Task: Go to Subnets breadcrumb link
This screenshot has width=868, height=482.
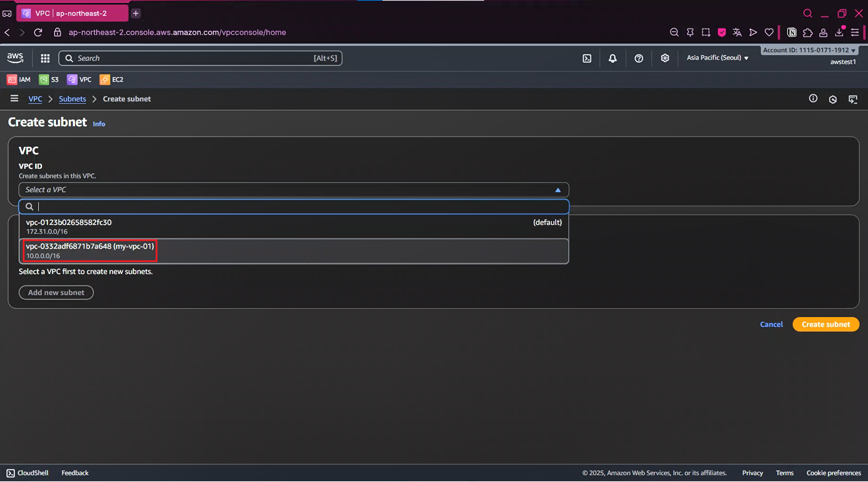Action: point(72,99)
